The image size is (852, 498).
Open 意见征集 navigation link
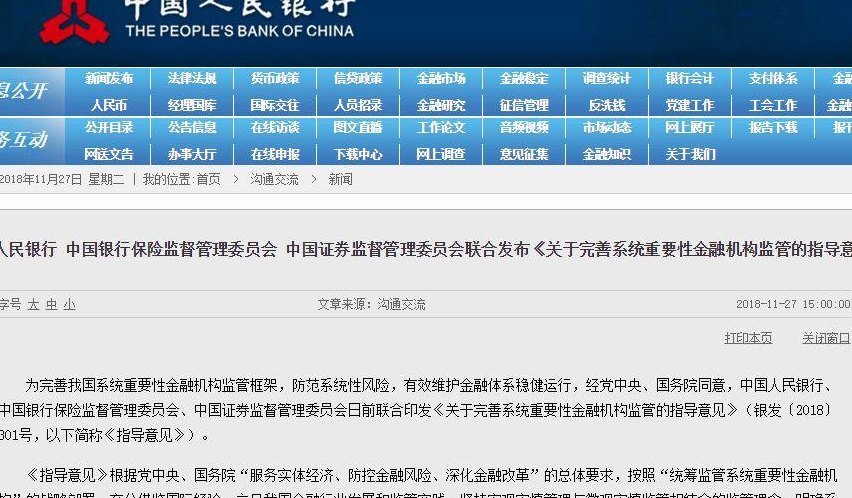click(x=524, y=154)
